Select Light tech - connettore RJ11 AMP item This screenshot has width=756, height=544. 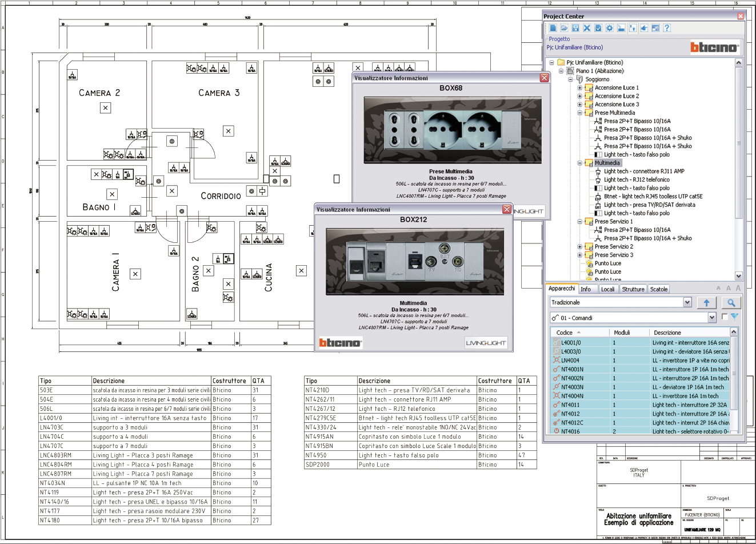click(x=644, y=171)
